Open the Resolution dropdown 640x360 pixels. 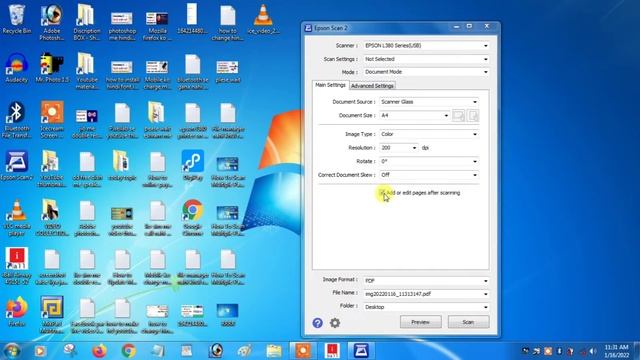399,148
